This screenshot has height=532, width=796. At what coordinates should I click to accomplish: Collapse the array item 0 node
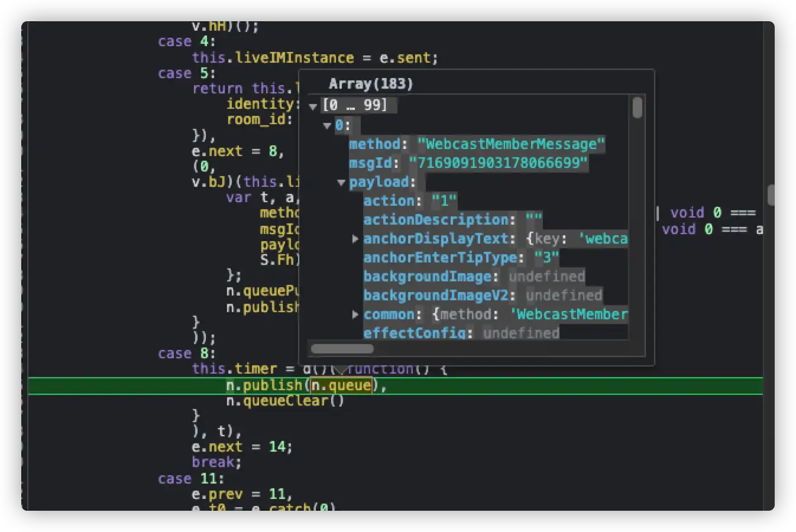pyautogui.click(x=327, y=125)
